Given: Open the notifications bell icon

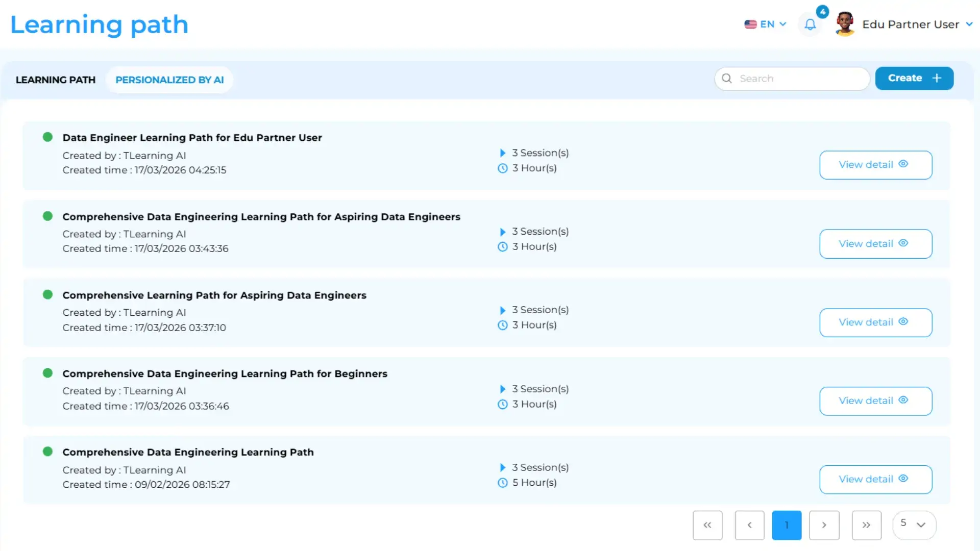Looking at the screenshot, I should (x=810, y=24).
